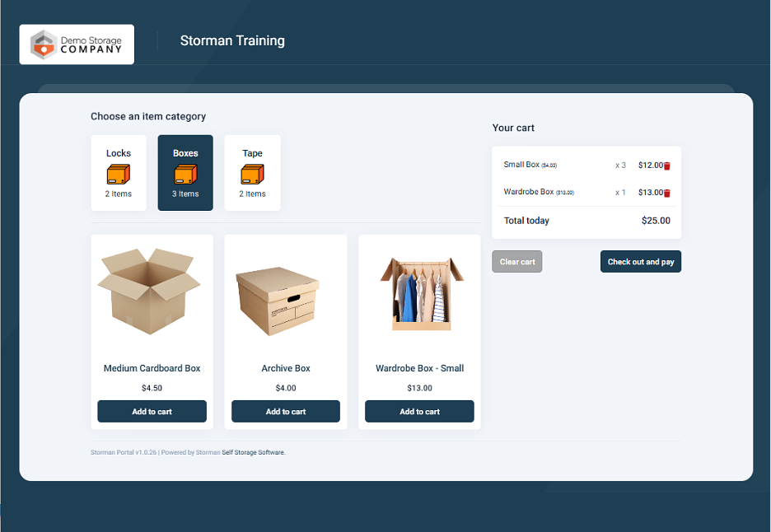Click the Storman Training title
The height and width of the screenshot is (532, 771).
click(x=232, y=40)
